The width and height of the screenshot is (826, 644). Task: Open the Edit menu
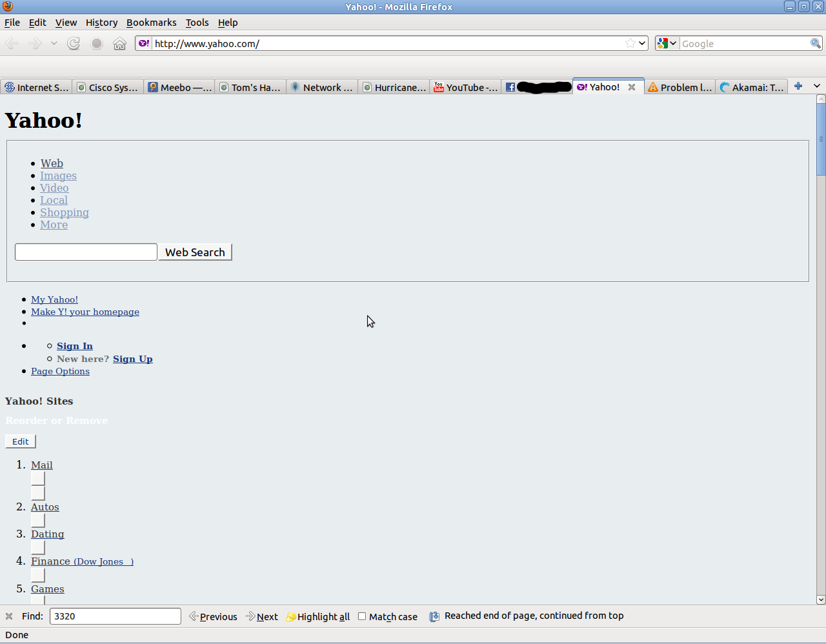37,23
